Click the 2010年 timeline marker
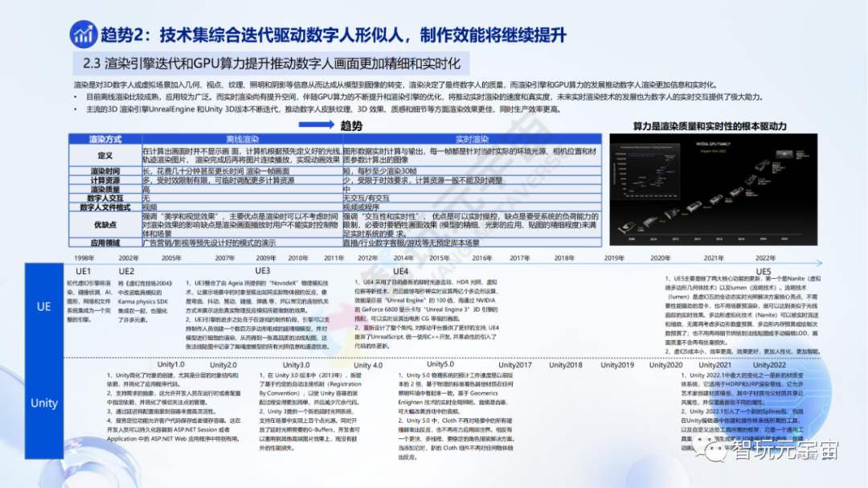 click(298, 258)
